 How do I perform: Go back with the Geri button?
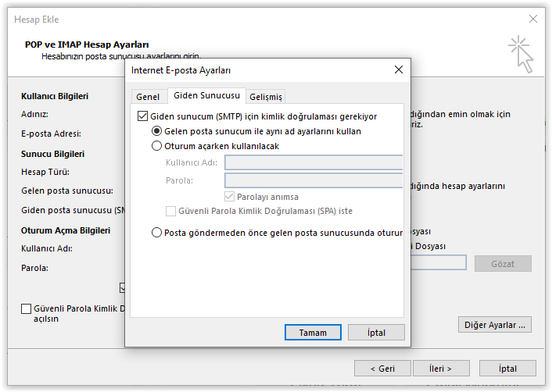coord(382,368)
